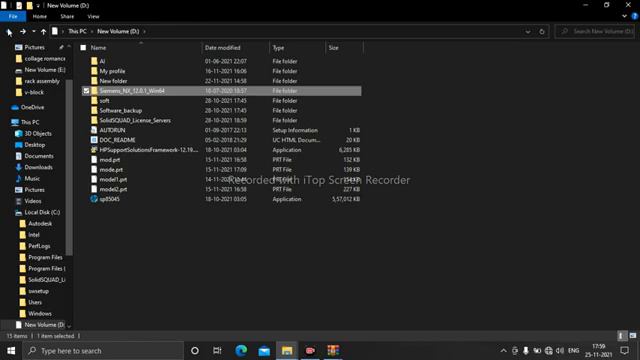Viewport: 640px width, 360px height.
Task: Go up one folder level
Action: [43, 31]
